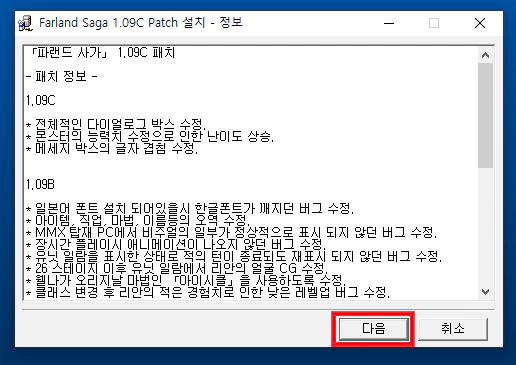Click the line '클래스 변경 후 리안의 적은 경험치'
516x365 pixels.
point(208,292)
